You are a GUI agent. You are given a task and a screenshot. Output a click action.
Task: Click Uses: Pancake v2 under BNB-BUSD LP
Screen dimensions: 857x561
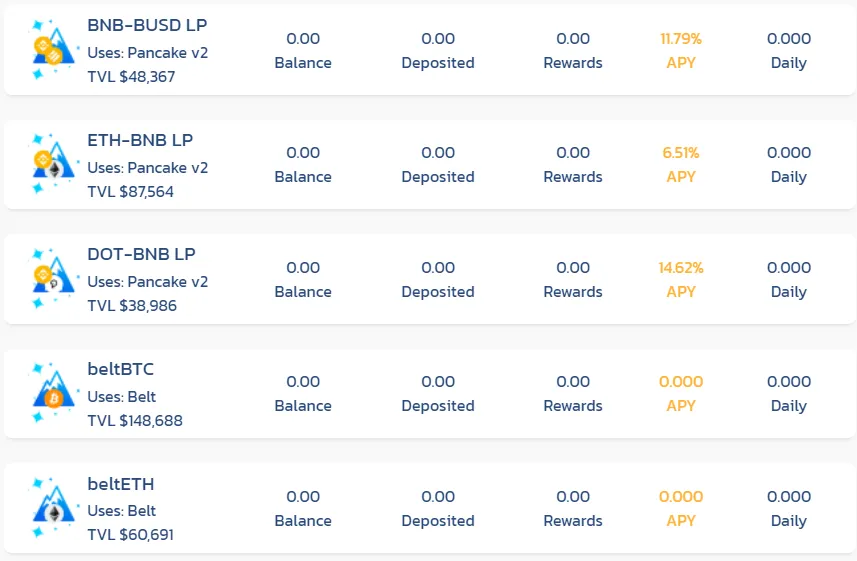tap(148, 52)
